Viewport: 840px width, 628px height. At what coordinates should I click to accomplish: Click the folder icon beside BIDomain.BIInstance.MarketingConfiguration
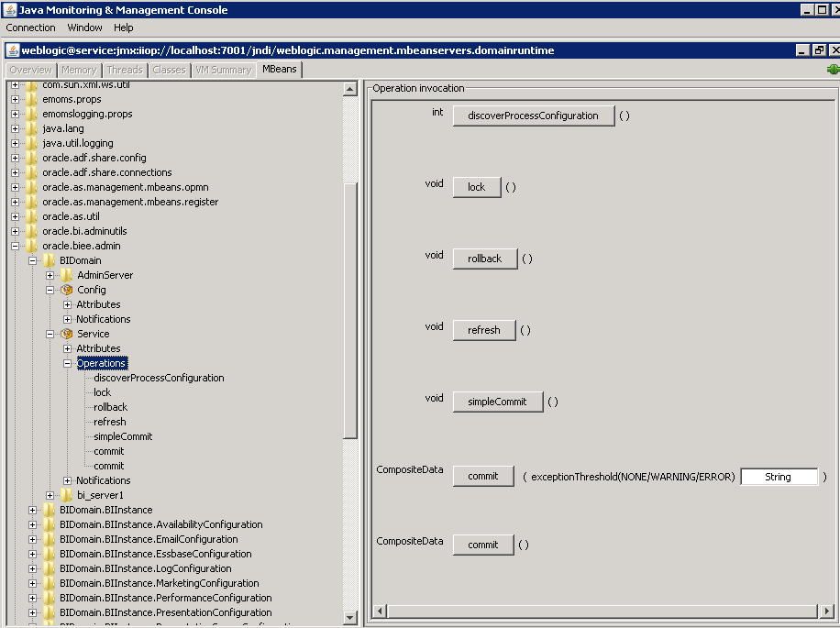click(49, 583)
